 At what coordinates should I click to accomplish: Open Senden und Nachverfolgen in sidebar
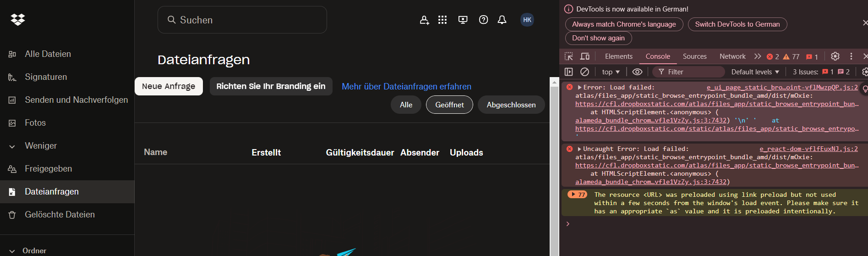point(67,100)
